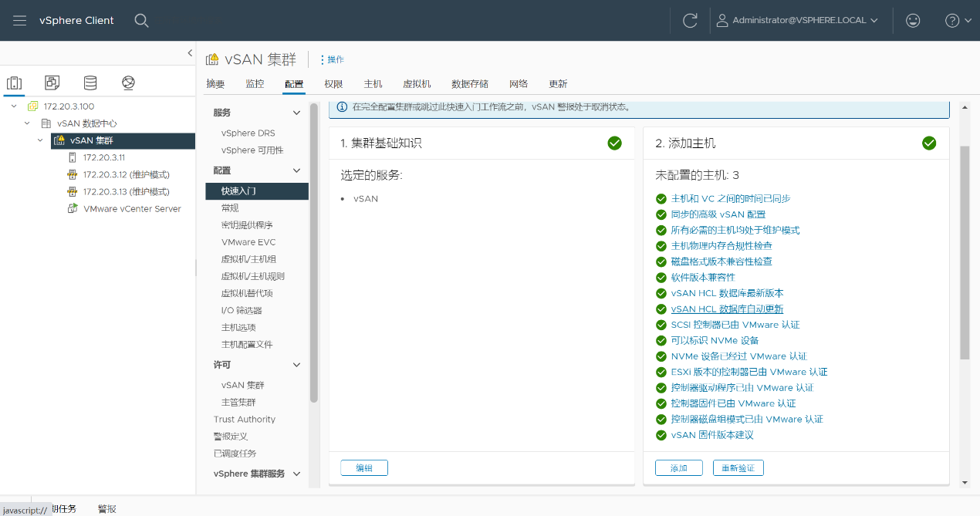Select vSAN 数据中心 in inventory tree
This screenshot has width=980, height=516.
[x=87, y=123]
